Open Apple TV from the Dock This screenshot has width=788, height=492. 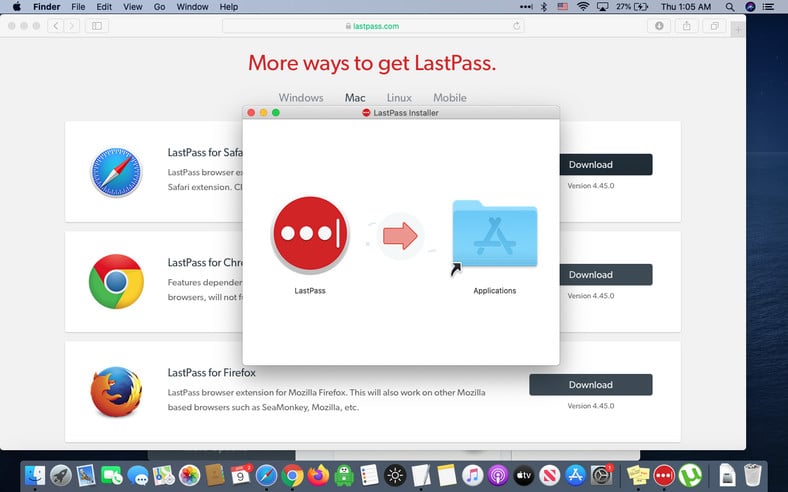click(x=524, y=475)
